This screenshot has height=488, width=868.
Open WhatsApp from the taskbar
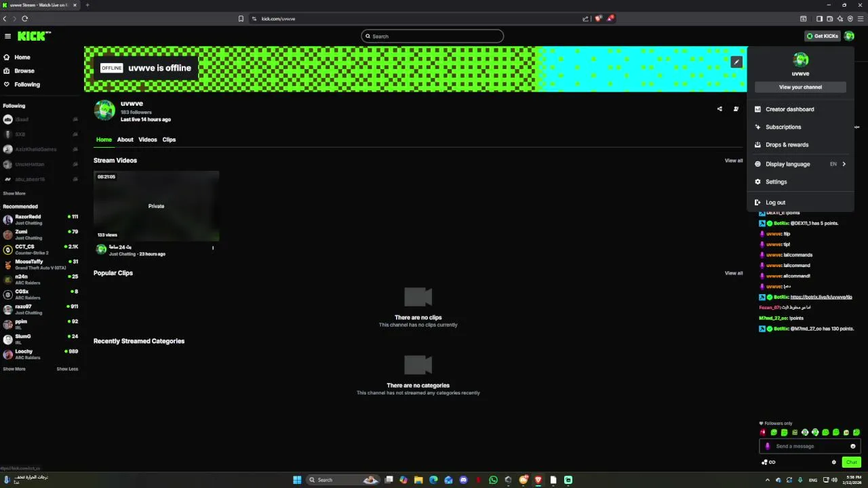[x=493, y=480]
